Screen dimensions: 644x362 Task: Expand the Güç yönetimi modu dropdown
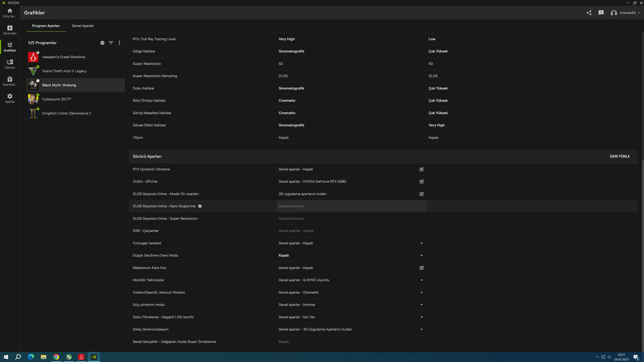click(421, 305)
